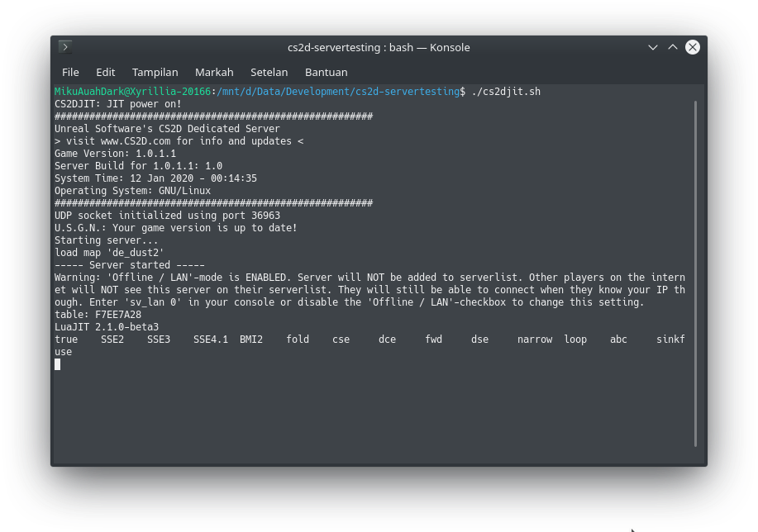
Task: Click the Konsole terminal icon in title bar
Action: [x=65, y=47]
